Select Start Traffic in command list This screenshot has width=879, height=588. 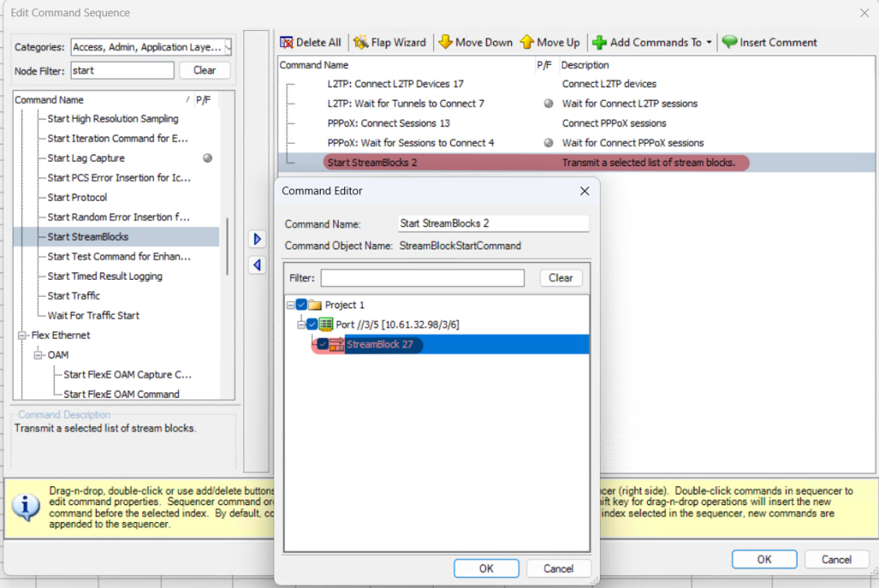pyautogui.click(x=74, y=296)
